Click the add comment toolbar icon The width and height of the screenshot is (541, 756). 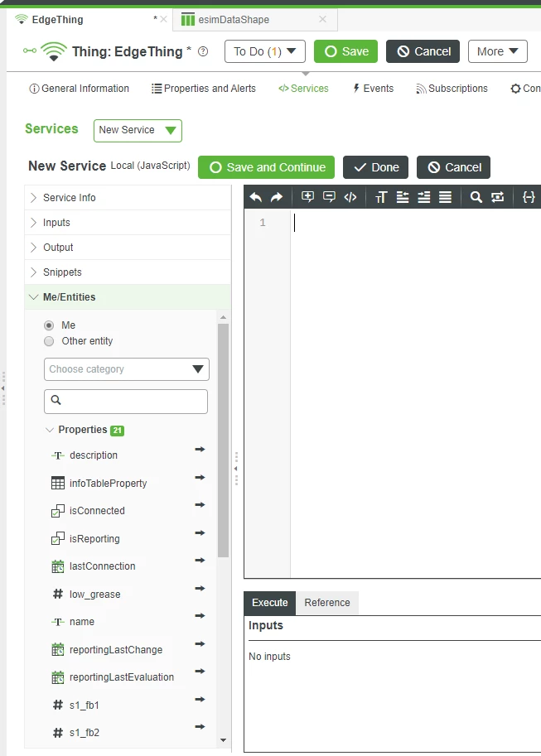307,197
